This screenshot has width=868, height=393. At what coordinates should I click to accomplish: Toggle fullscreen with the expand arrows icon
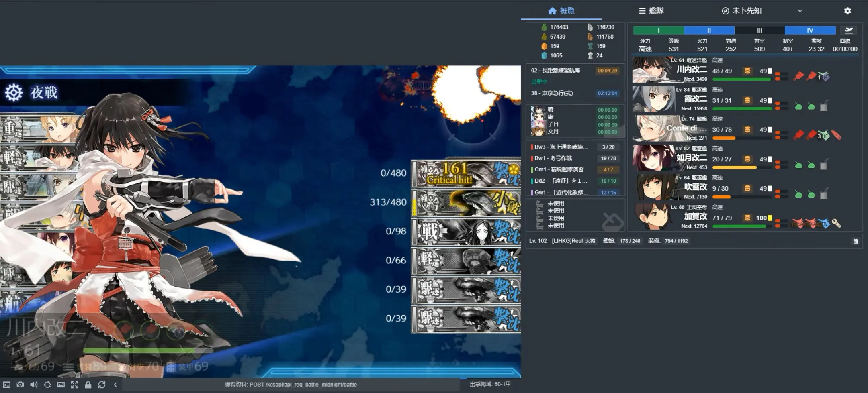click(x=74, y=385)
